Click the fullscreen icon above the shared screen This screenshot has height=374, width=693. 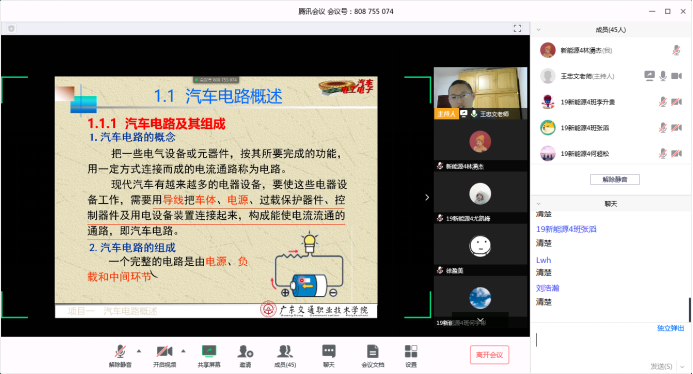click(517, 29)
